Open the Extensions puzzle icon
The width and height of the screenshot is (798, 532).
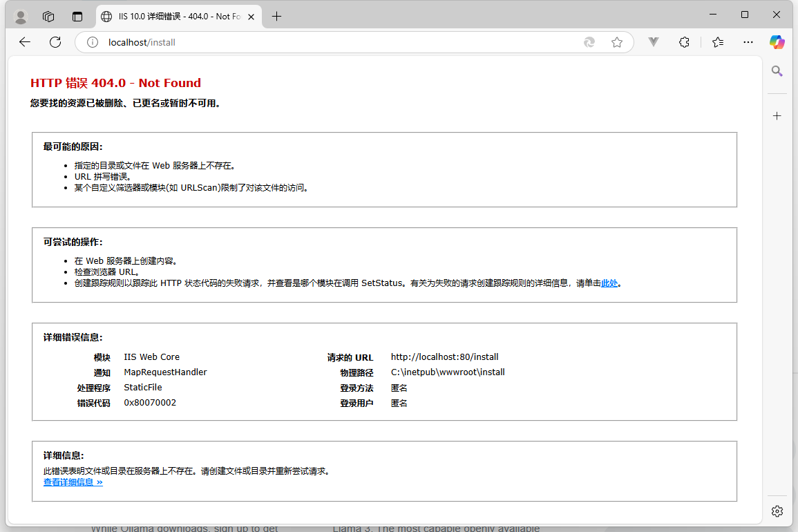click(684, 42)
